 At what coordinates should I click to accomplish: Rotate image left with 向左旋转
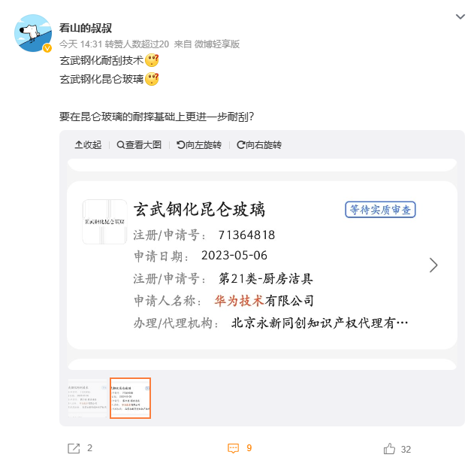coord(199,145)
